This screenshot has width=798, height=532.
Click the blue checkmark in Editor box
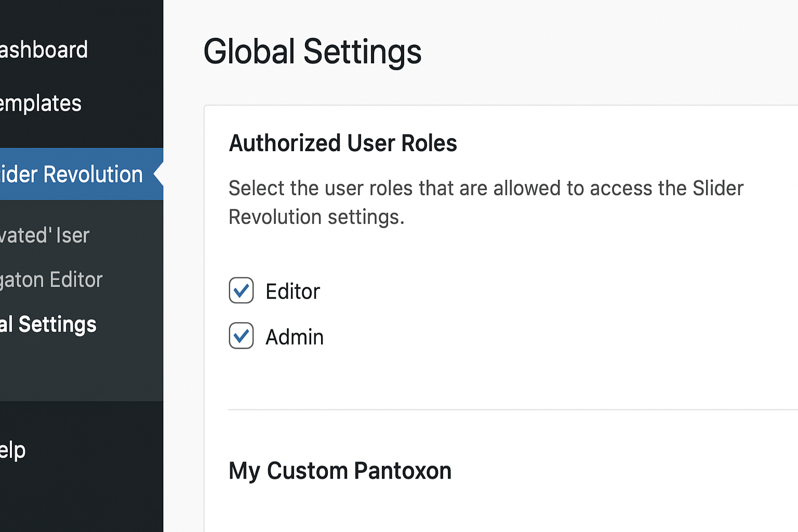click(x=241, y=290)
